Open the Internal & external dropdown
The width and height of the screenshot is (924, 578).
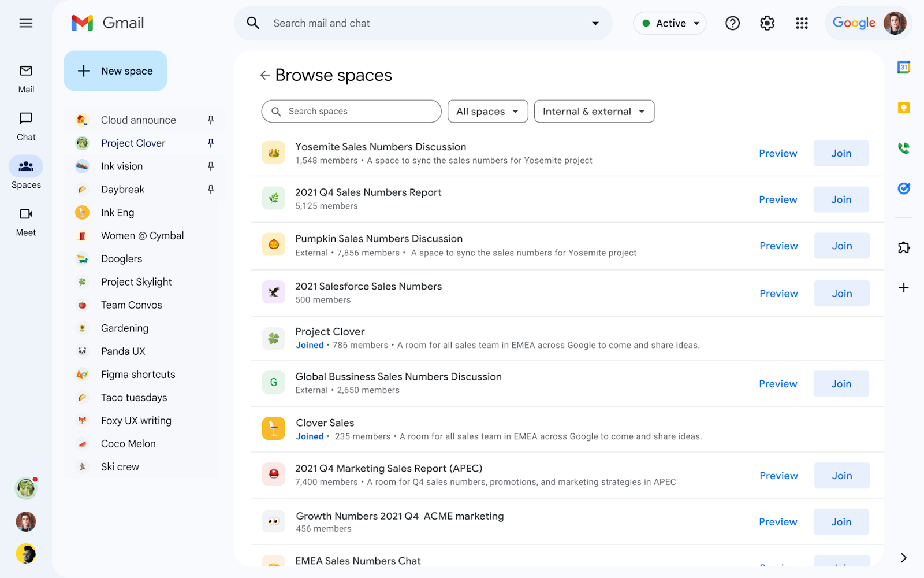594,112
